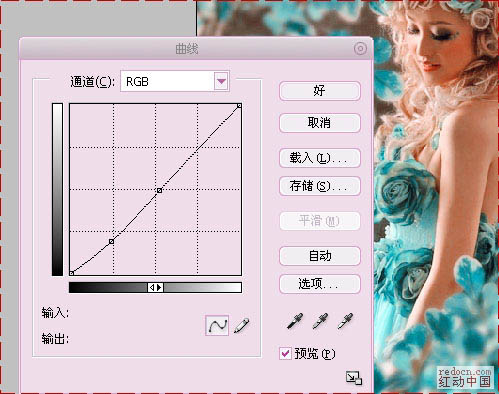
Task: Click the 自动 auto button
Action: (x=320, y=256)
